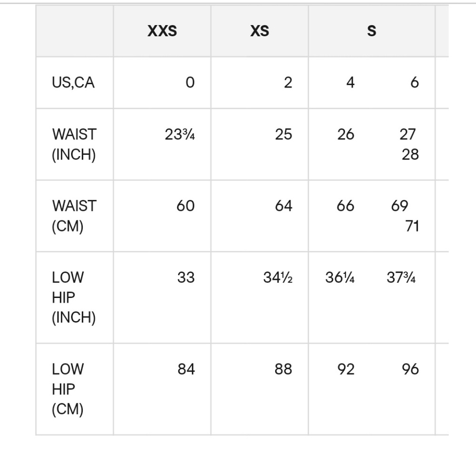Click the S size column header

click(371, 31)
